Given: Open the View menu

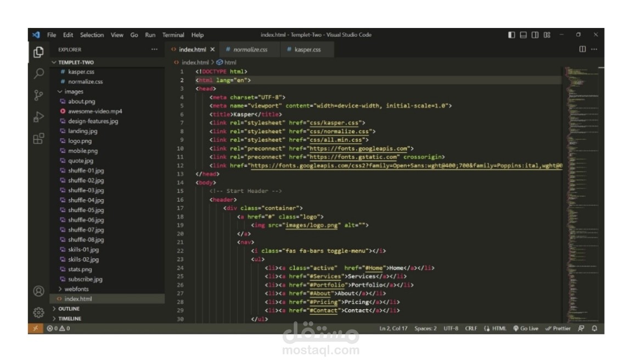Looking at the screenshot, I should point(117,35).
